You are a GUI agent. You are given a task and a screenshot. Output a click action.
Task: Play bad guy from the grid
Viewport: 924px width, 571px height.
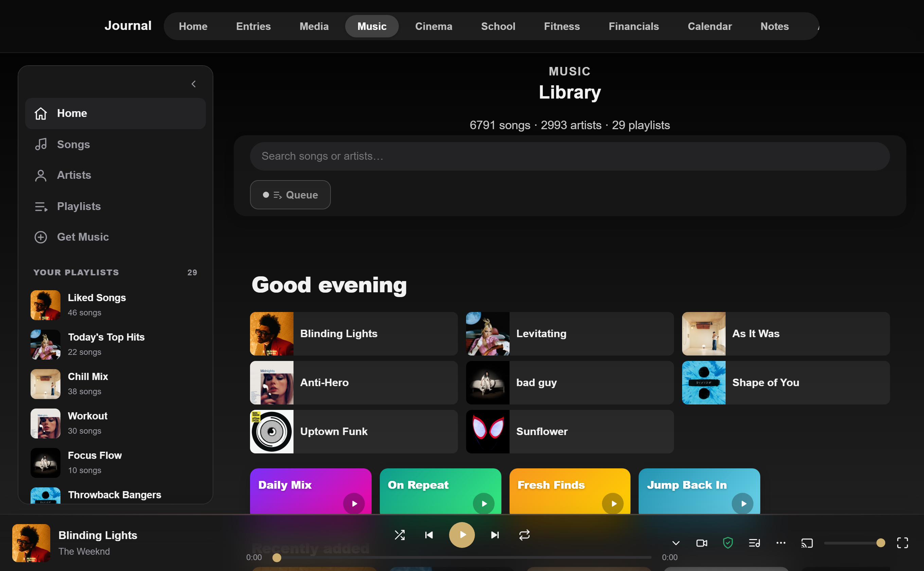click(570, 383)
